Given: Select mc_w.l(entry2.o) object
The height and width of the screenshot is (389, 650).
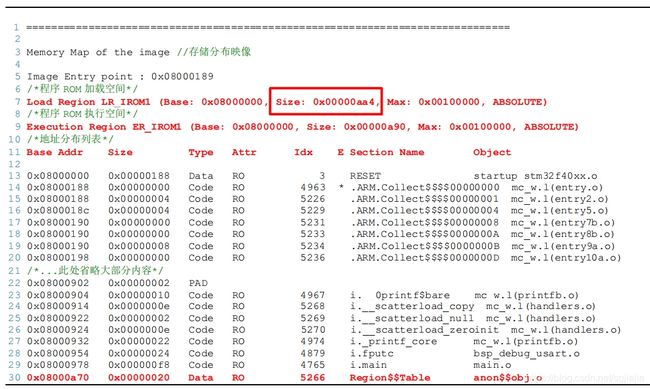Looking at the screenshot, I should pos(560,199).
